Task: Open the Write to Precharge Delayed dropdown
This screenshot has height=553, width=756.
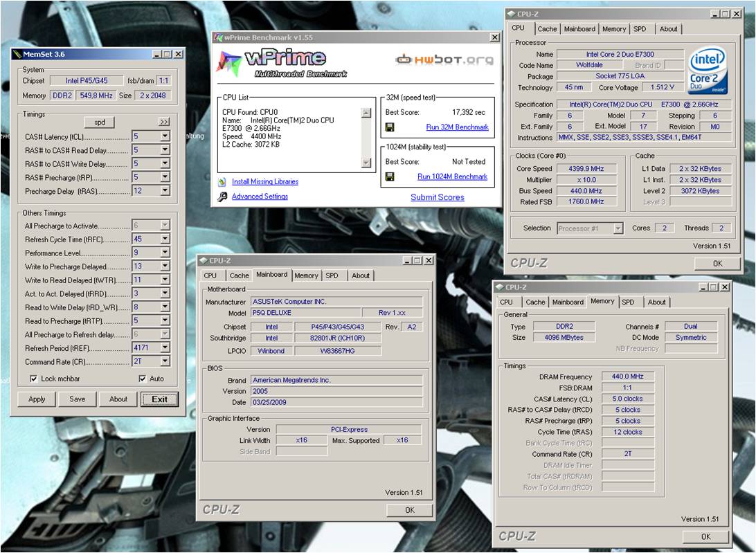Action: [x=165, y=266]
